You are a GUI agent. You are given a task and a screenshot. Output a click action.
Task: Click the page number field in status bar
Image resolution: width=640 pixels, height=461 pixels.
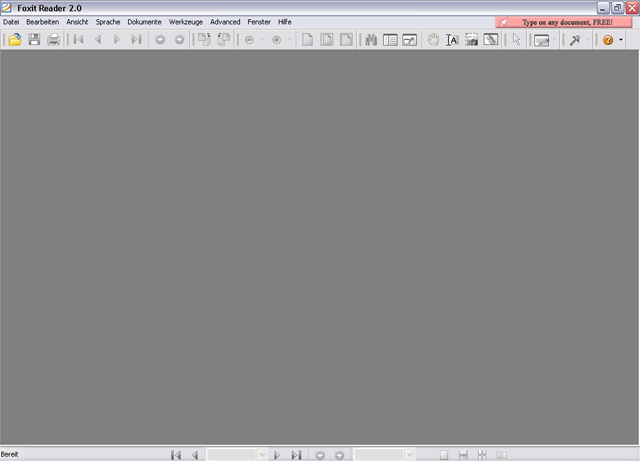232,454
